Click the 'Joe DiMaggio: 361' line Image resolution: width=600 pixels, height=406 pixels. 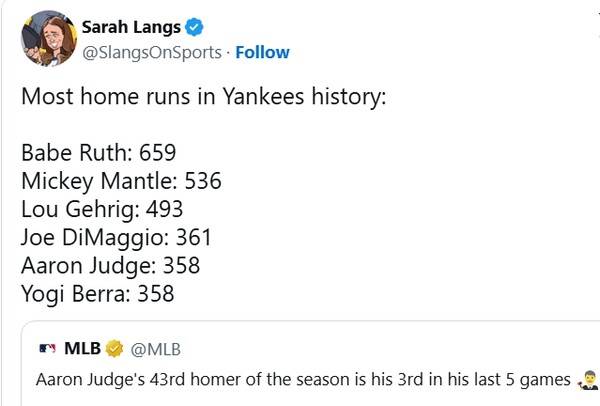pos(116,238)
